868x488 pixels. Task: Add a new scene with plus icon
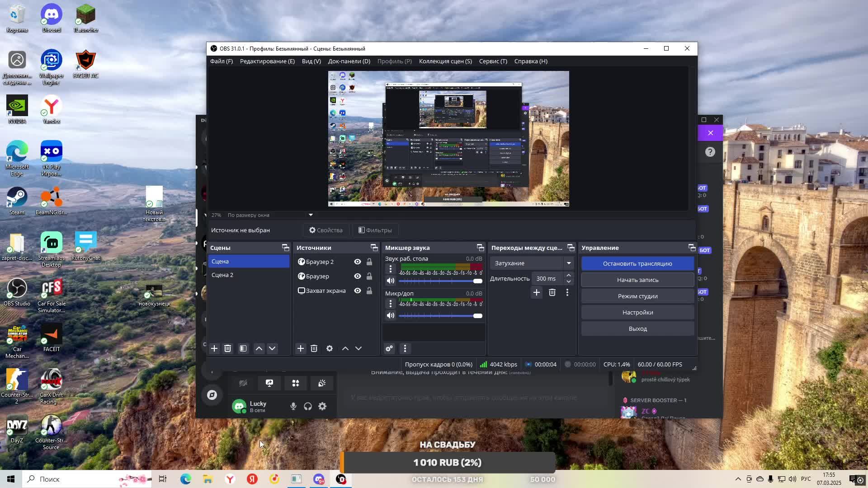point(214,348)
